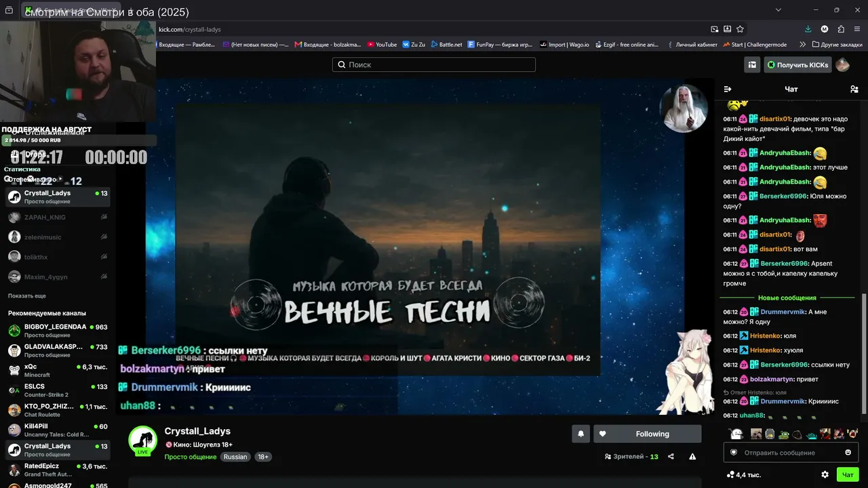Open offline channel zelenimusic in sidebar
Viewport: 868px width, 488px height.
click(x=58, y=237)
